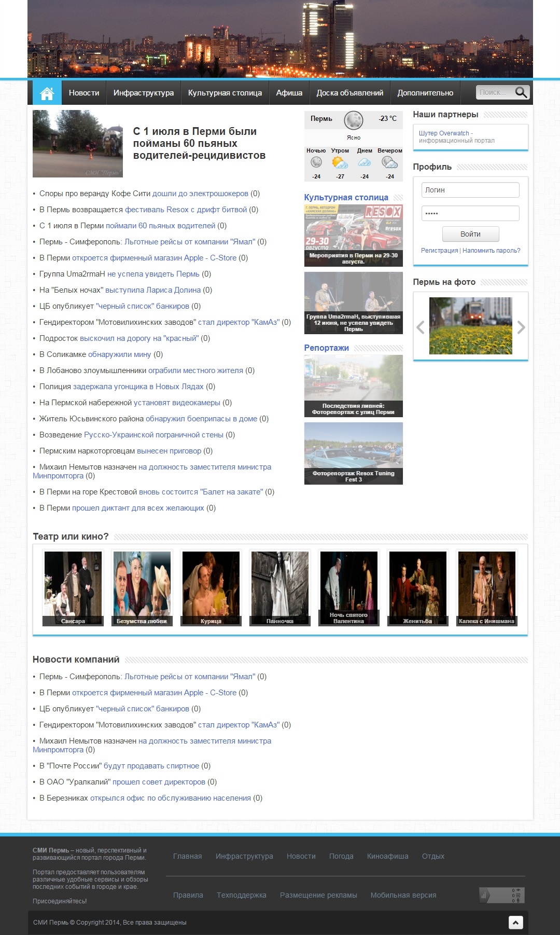560x935 pixels.
Task: Click the Вечером weather forecast icon
Action: (389, 163)
